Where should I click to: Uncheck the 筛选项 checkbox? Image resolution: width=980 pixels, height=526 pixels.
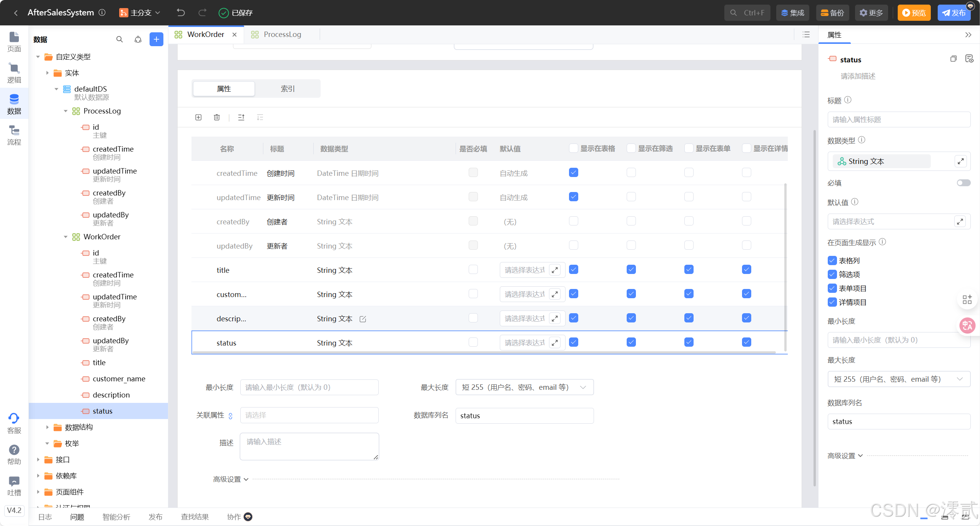pyautogui.click(x=832, y=274)
